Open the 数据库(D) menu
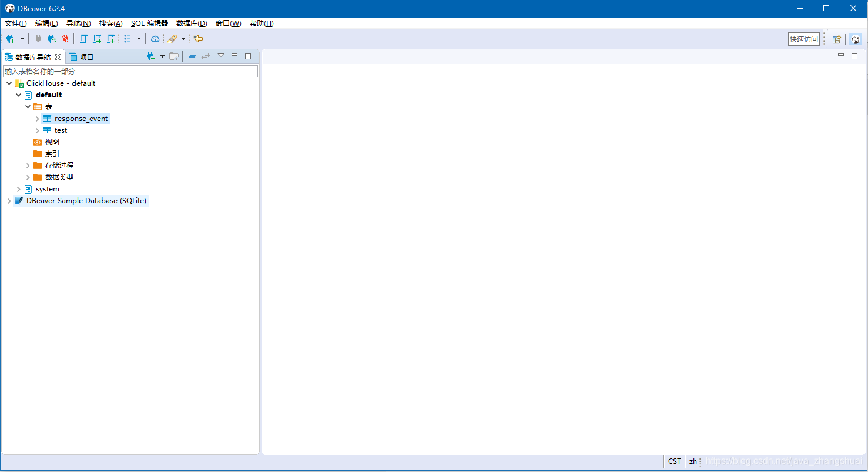Viewport: 868px width, 472px height. (x=192, y=23)
